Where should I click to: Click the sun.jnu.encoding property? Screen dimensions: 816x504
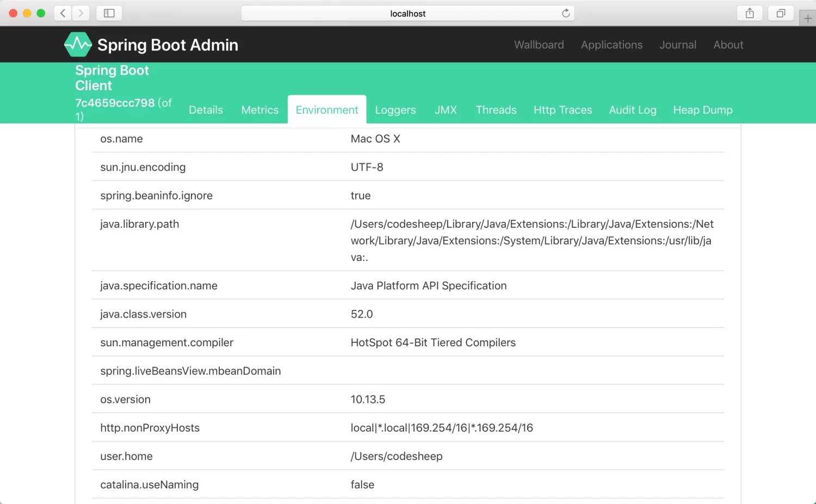(143, 167)
